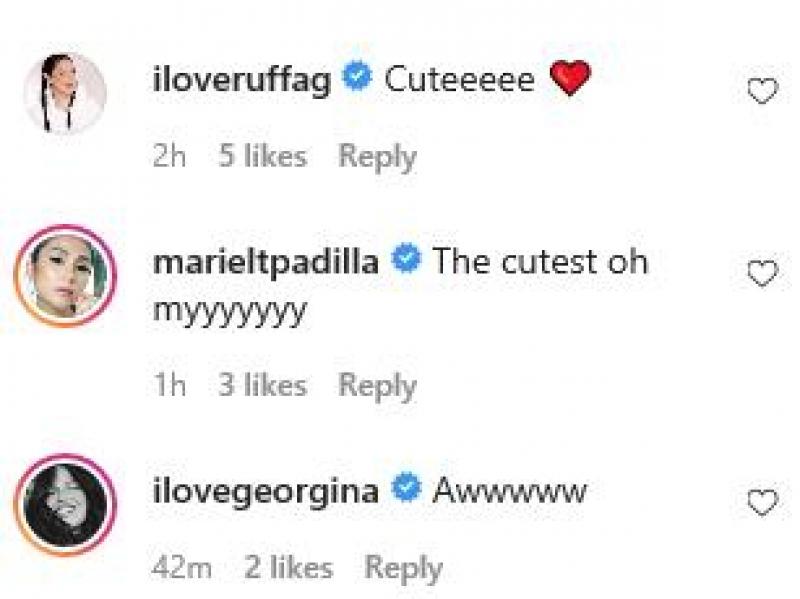View ilovegeorgina's avatar story

(65, 504)
